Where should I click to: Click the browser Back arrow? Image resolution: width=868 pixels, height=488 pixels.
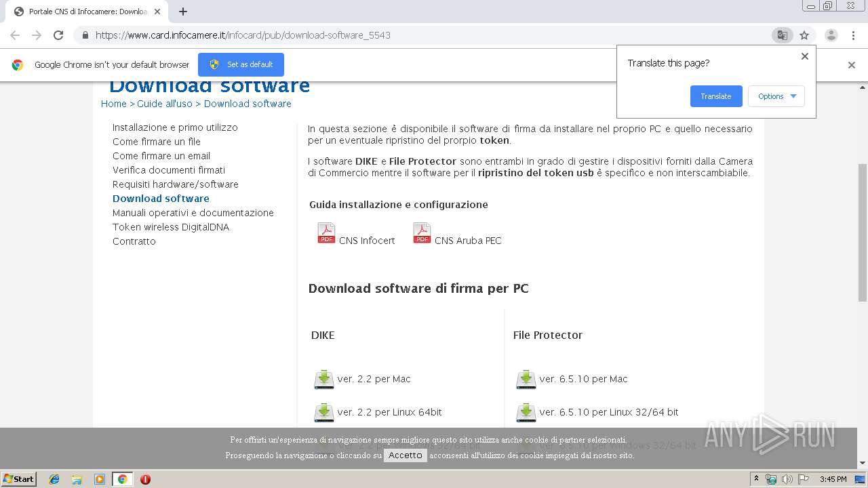pos(15,35)
